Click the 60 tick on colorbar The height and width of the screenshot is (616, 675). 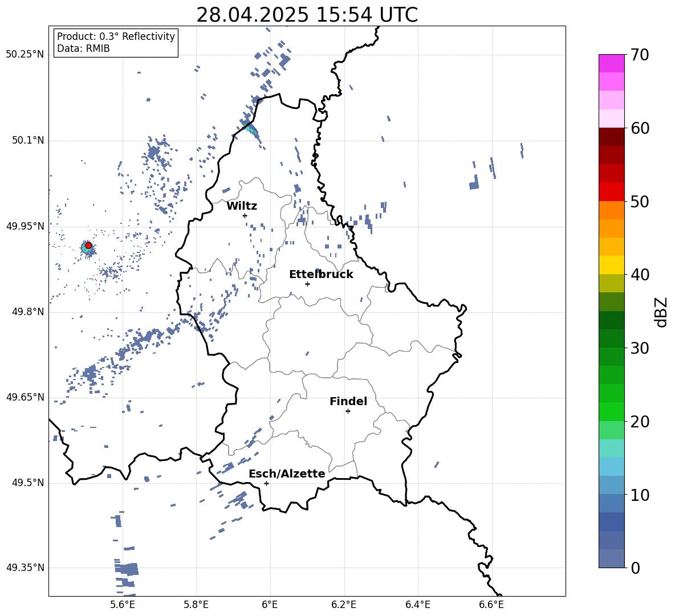click(640, 128)
